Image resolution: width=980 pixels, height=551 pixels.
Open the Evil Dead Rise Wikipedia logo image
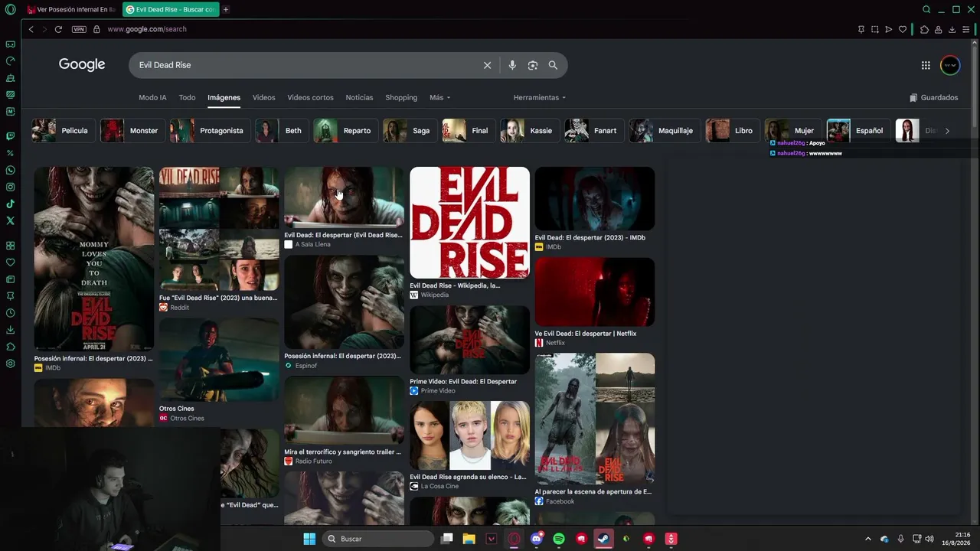tap(469, 223)
